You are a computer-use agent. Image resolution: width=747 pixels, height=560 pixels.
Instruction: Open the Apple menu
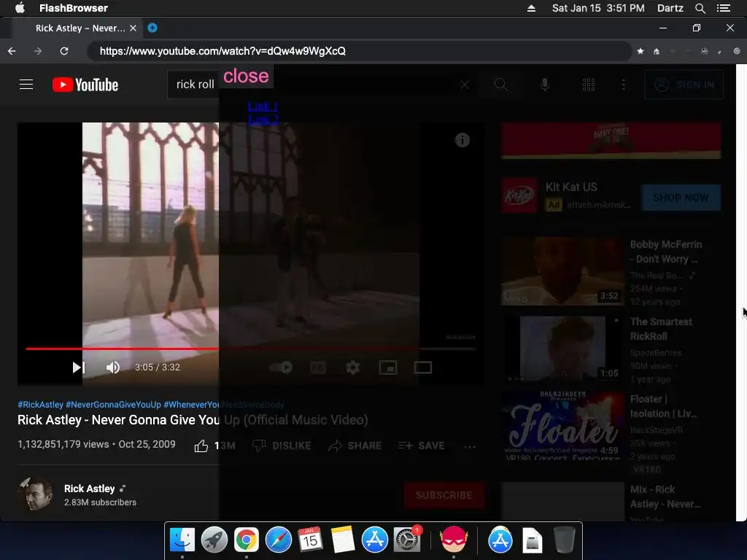[x=20, y=7]
